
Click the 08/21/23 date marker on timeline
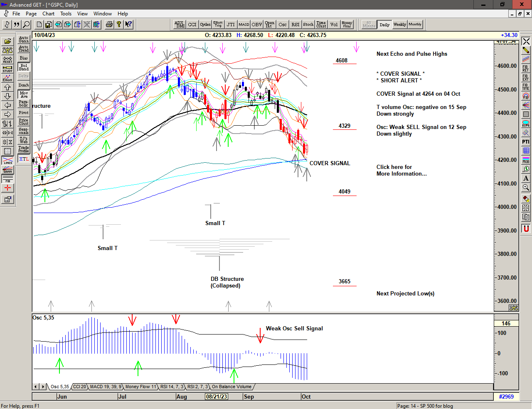[217, 397]
